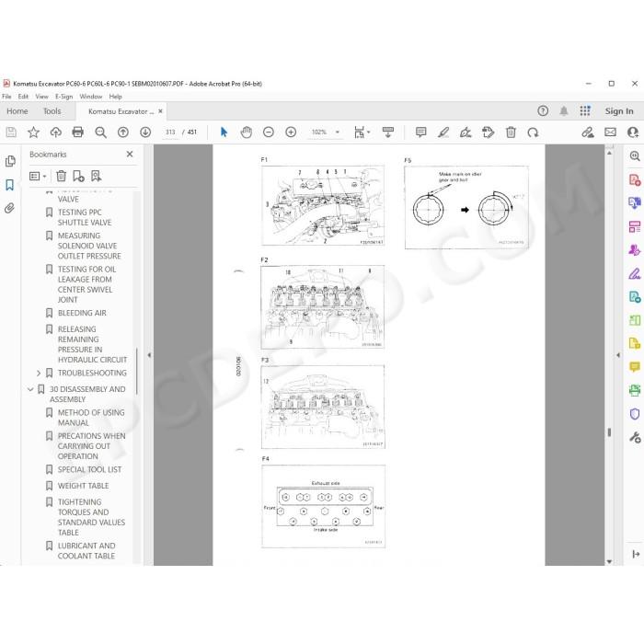Click the page number input field

click(x=170, y=132)
